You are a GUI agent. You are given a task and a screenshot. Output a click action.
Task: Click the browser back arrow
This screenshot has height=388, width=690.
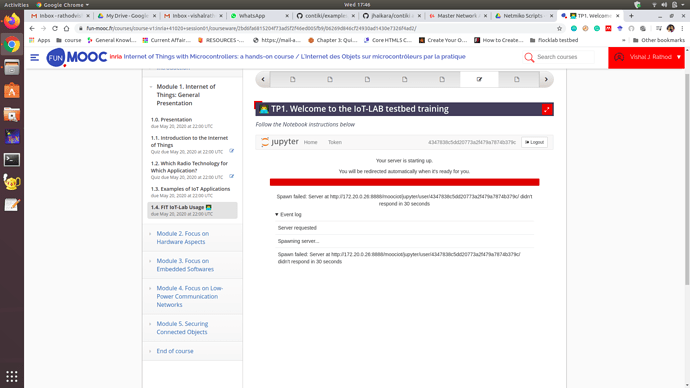(x=32, y=28)
